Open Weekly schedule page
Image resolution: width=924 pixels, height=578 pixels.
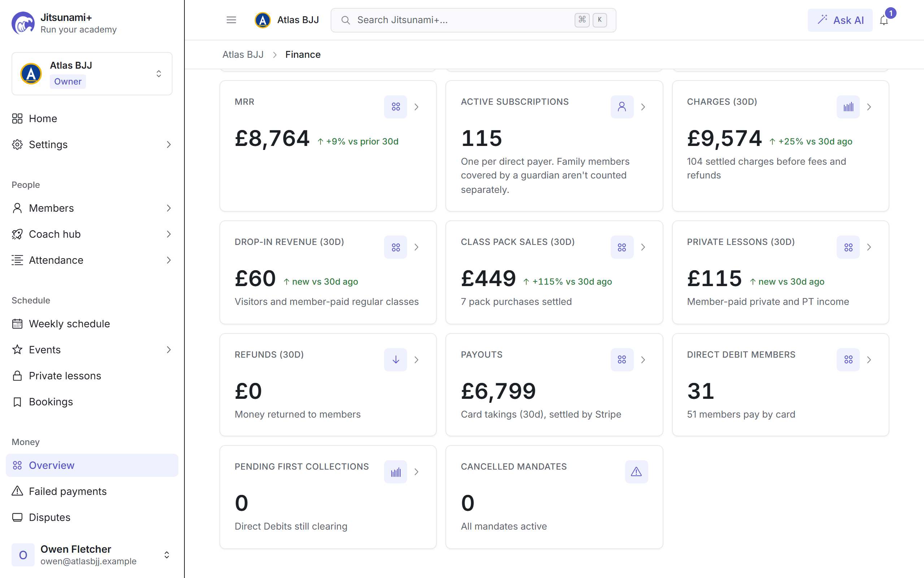[92, 324]
